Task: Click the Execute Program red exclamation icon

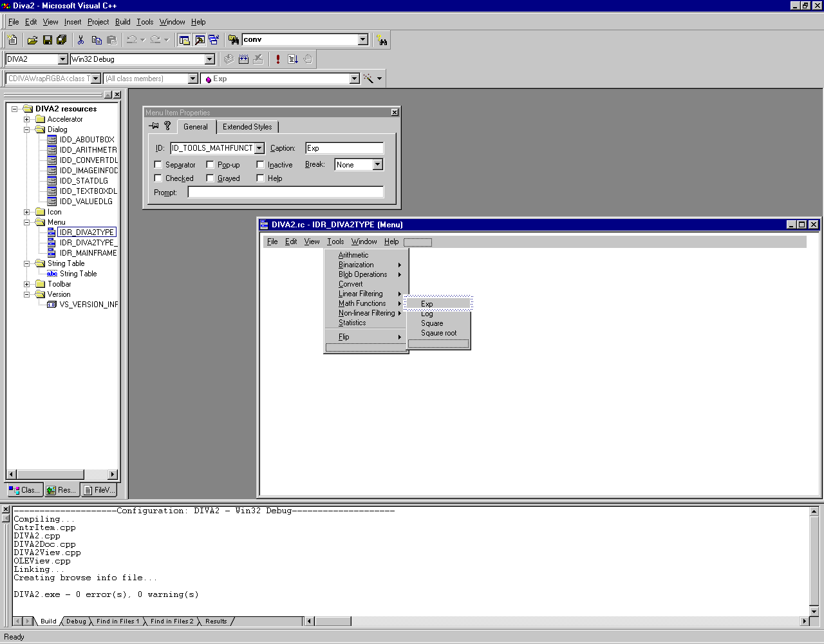Action: (278, 59)
